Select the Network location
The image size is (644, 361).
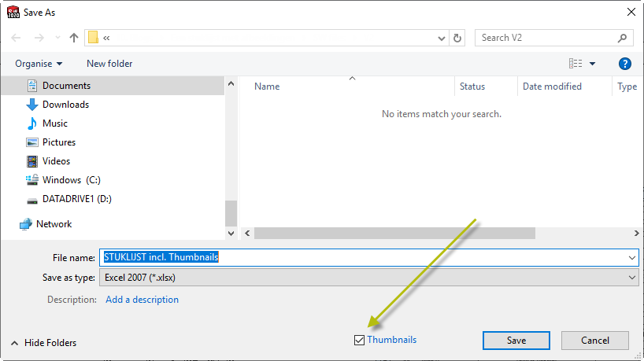pyautogui.click(x=54, y=224)
